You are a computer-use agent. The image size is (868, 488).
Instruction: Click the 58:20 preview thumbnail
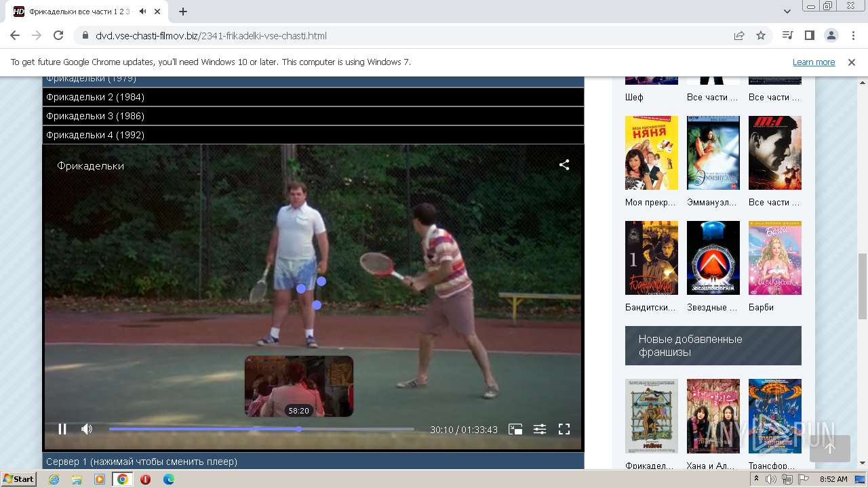tap(299, 386)
